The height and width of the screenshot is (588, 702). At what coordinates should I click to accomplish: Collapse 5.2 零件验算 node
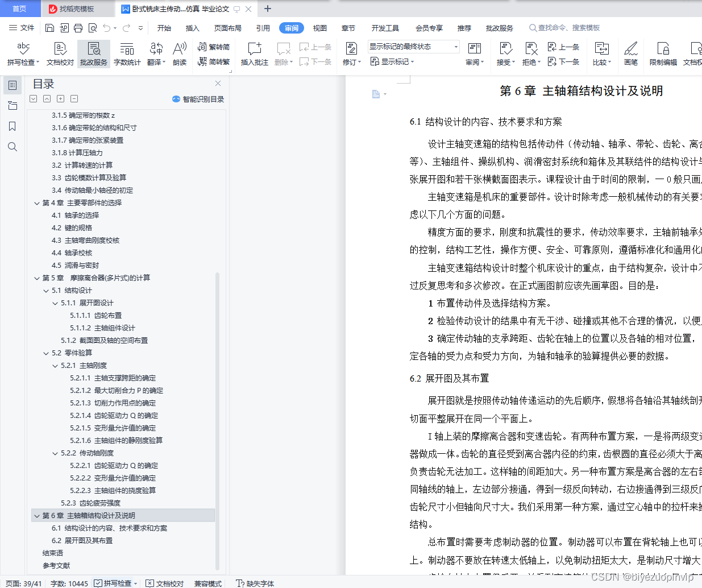tap(46, 353)
